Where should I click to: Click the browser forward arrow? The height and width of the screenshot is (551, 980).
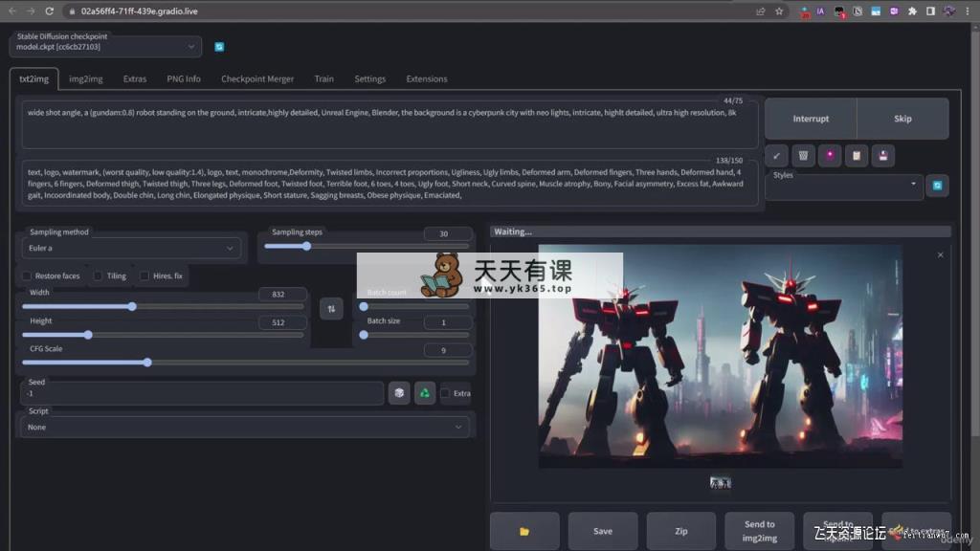point(31,11)
